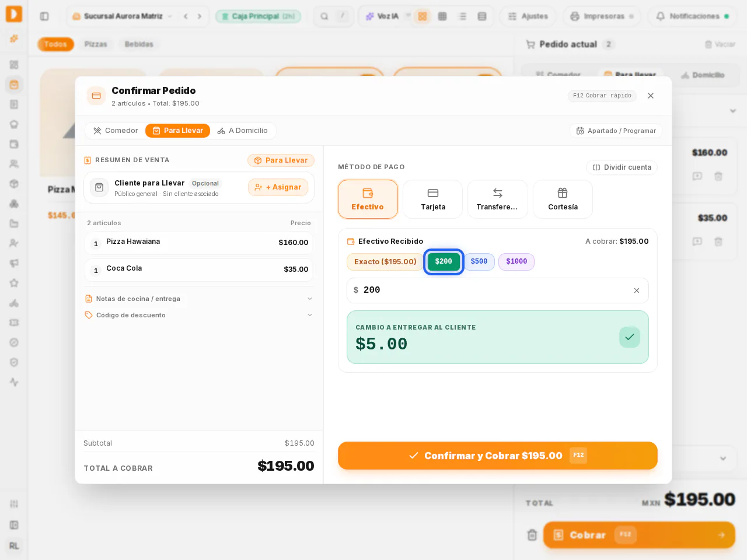747x560 pixels.
Task: Open Sucursal Aurora Matriz branch dropdown
Action: (x=122, y=16)
